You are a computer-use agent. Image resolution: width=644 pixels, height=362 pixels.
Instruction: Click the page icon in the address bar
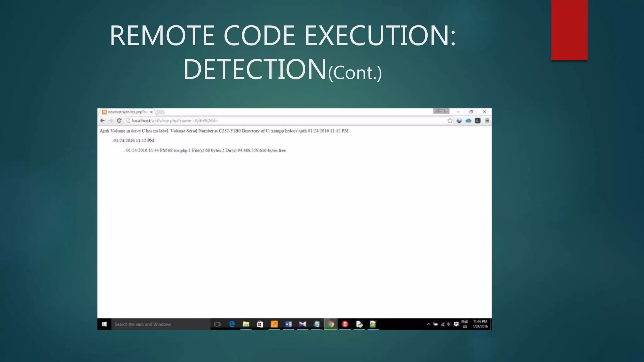click(128, 121)
